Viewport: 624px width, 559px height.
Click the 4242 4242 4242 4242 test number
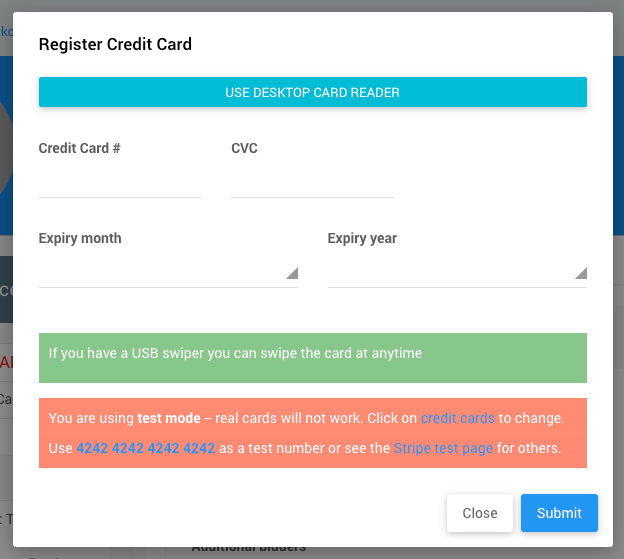pyautogui.click(x=146, y=448)
